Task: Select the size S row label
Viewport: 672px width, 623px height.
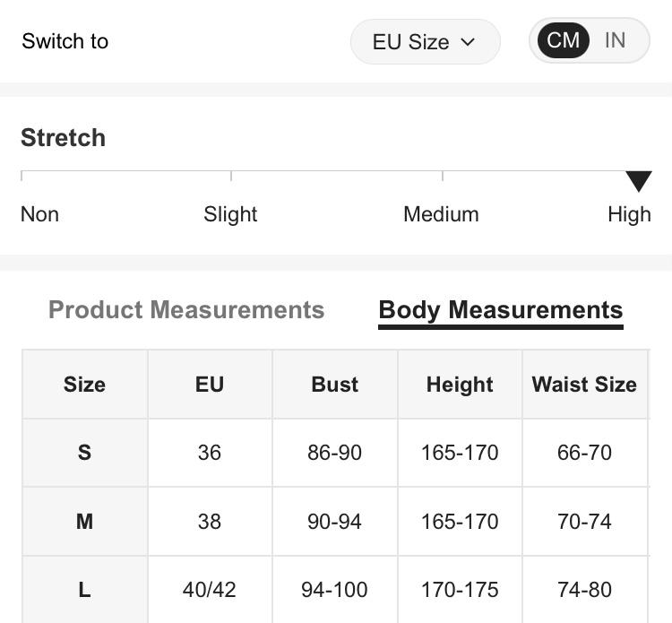Action: coord(84,453)
